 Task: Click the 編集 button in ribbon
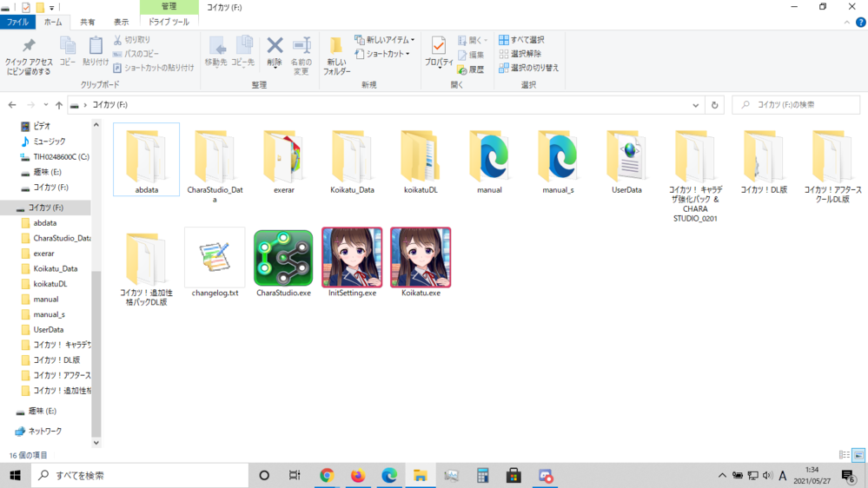tap(471, 55)
